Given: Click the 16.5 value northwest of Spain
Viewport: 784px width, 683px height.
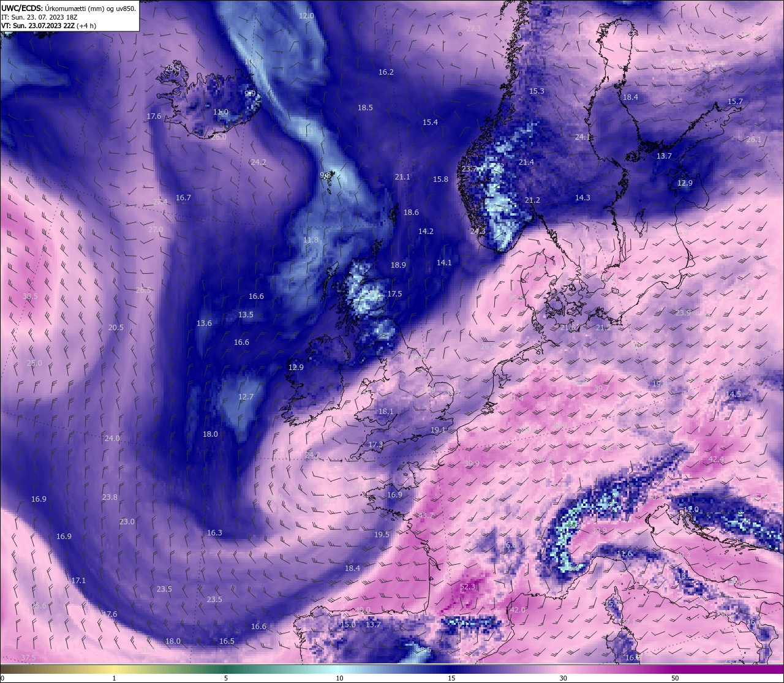Looking at the screenshot, I should click(227, 641).
